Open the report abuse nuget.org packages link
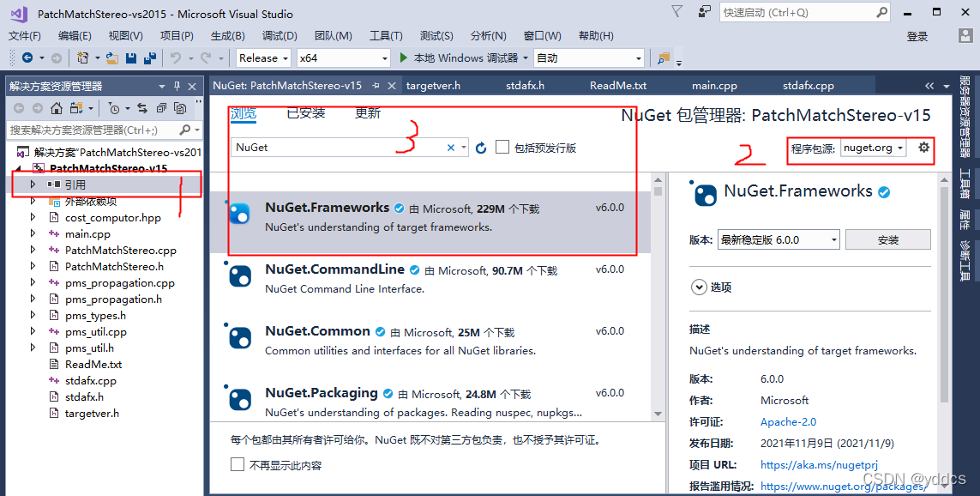980x496 pixels. [845, 486]
